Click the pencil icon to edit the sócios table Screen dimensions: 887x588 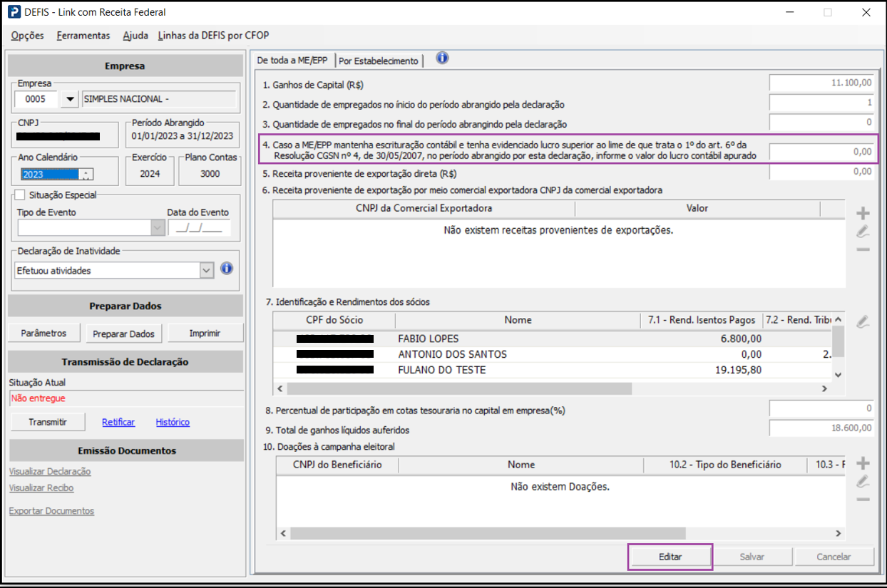point(863,321)
